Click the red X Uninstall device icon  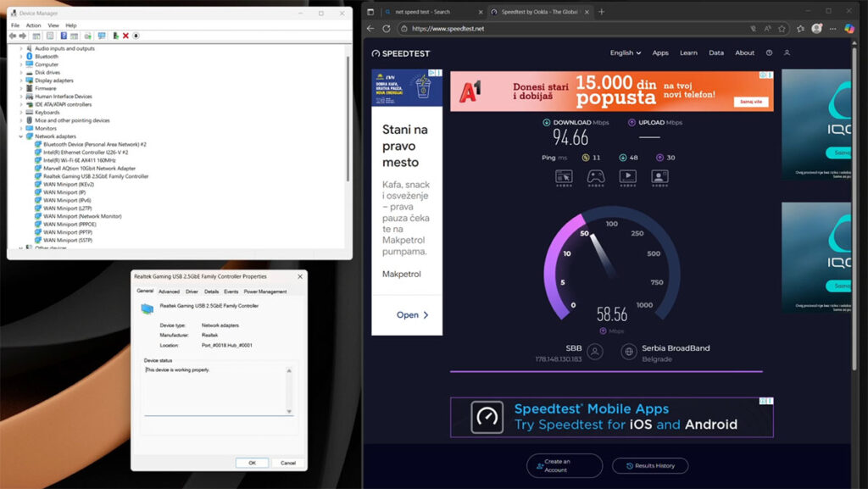pyautogui.click(x=125, y=36)
